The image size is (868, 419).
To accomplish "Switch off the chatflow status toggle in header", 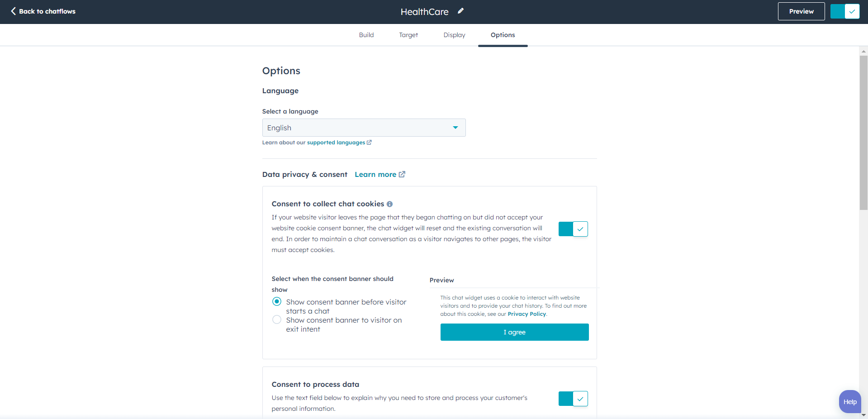I will point(844,11).
